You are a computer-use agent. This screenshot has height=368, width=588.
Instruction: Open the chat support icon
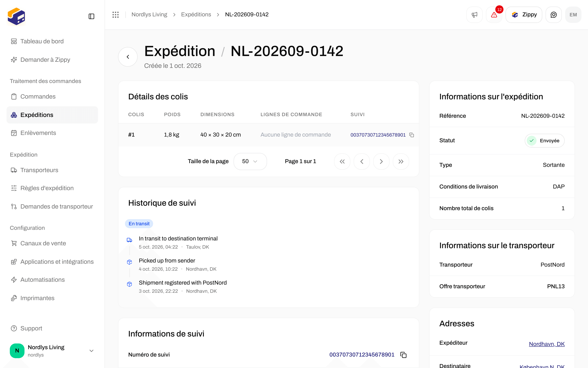pos(553,15)
